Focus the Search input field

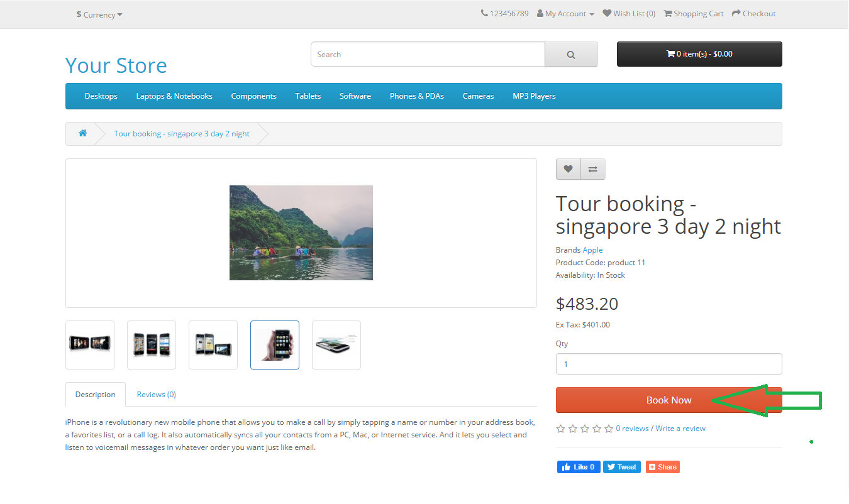428,55
